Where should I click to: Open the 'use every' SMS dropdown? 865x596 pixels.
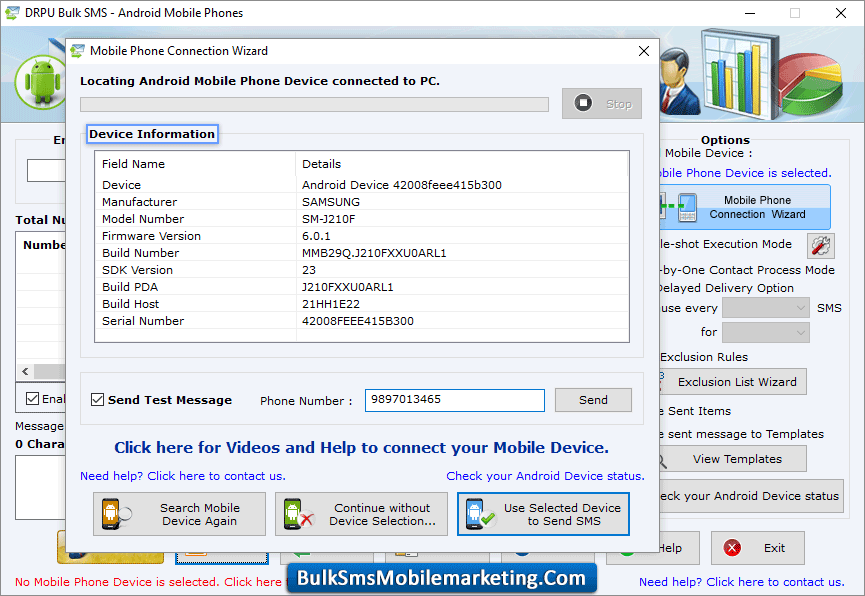[766, 308]
